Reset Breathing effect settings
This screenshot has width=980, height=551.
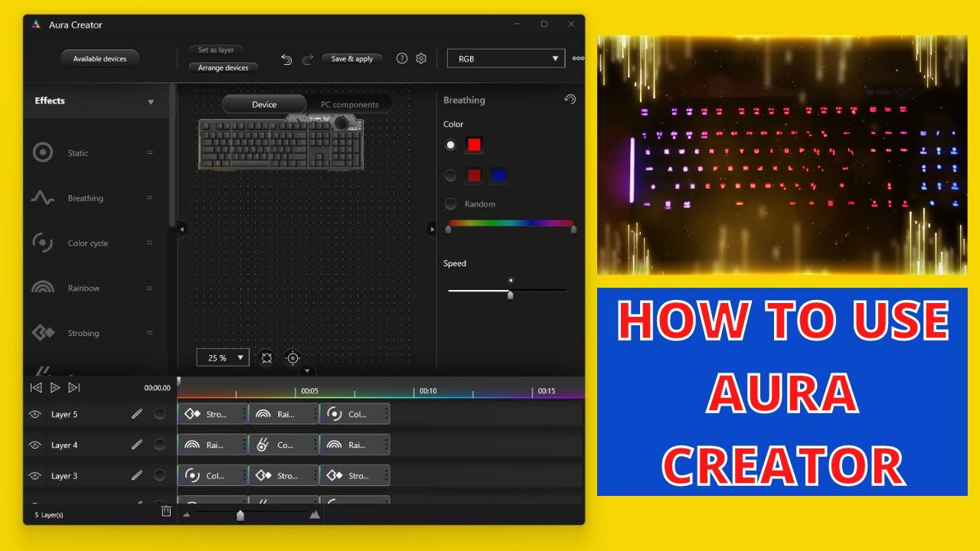[x=570, y=99]
